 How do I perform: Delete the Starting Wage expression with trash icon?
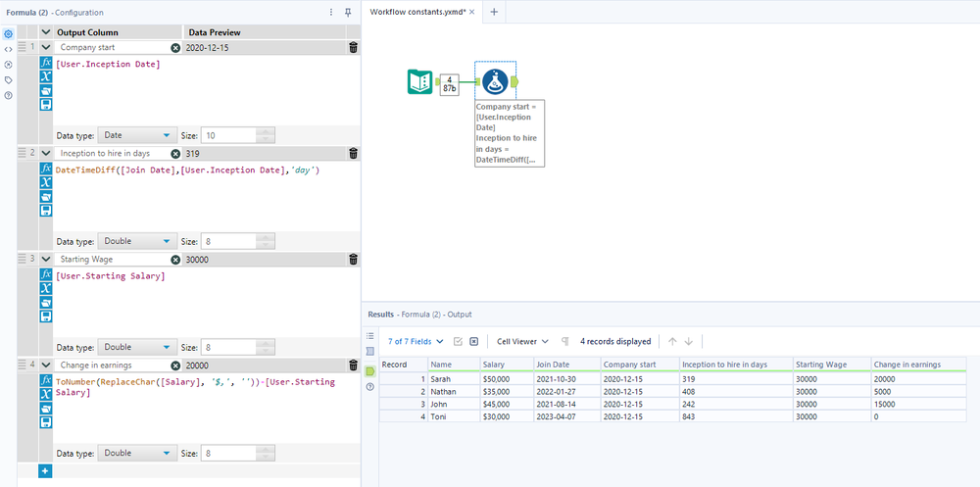[353, 260]
